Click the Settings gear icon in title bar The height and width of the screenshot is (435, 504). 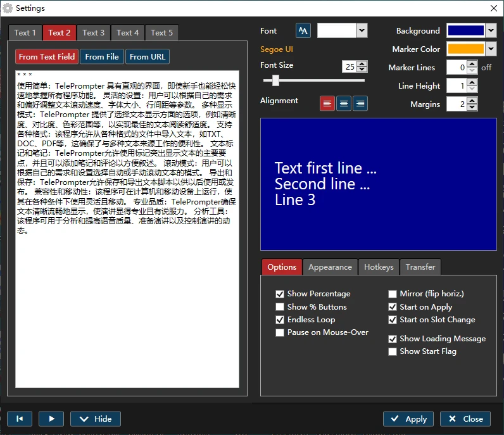tap(8, 8)
